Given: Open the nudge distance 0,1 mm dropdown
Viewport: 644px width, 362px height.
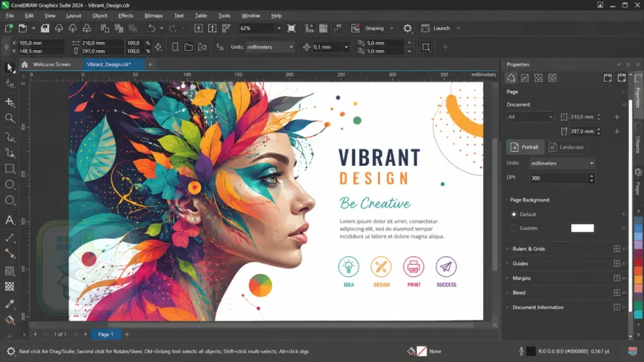Looking at the screenshot, I should 347,47.
